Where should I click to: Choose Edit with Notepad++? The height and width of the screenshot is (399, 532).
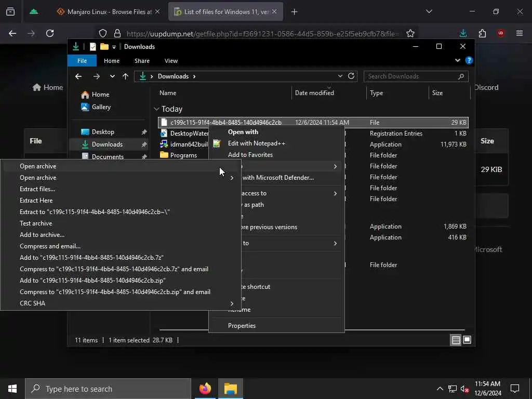coord(257,143)
